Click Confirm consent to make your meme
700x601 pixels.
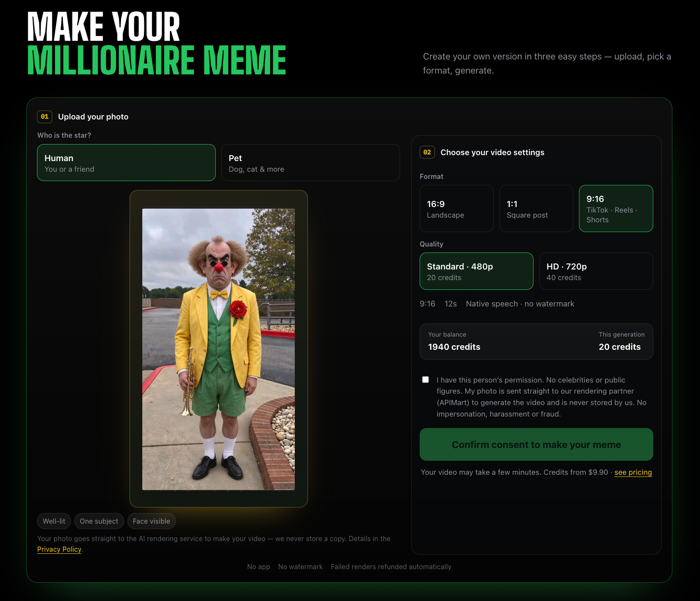coord(536,444)
